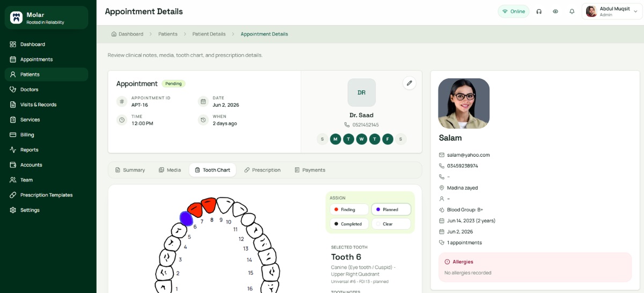Screen dimensions: 644x293
Task: Open the Billing sidebar entry
Action: click(x=46, y=134)
